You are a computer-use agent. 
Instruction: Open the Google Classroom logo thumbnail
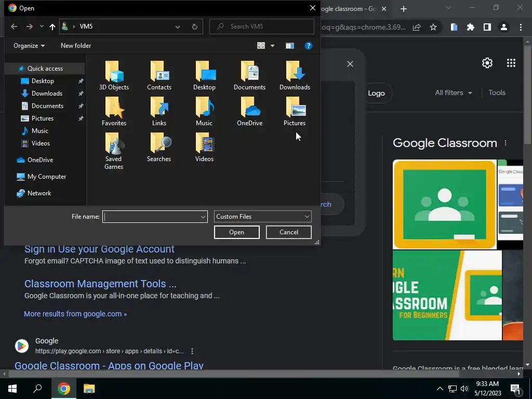tap(445, 205)
